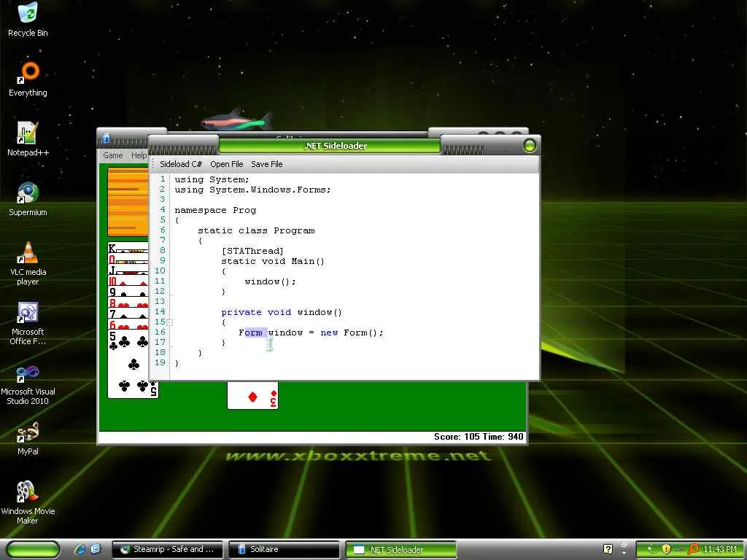Open the MyPal desktop shortcut

(x=28, y=438)
